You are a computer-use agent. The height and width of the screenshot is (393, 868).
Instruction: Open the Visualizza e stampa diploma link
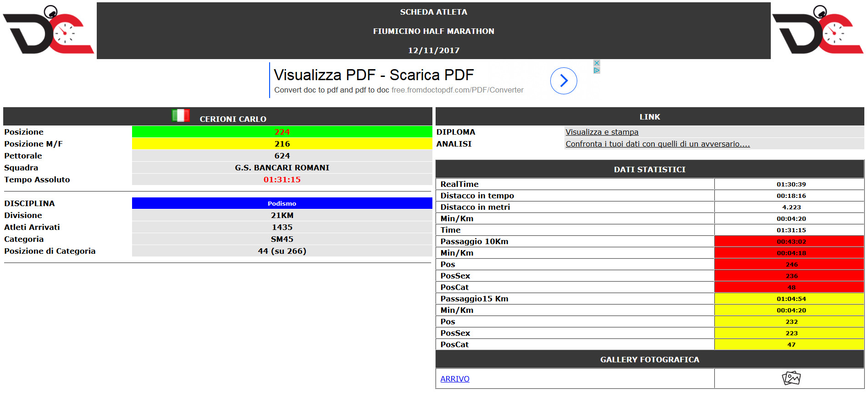point(602,132)
